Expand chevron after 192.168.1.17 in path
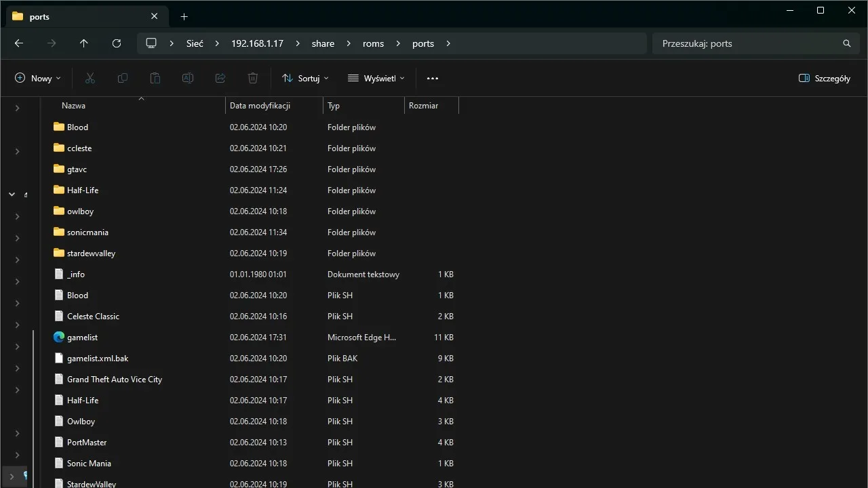The width and height of the screenshot is (868, 488). pyautogui.click(x=298, y=43)
